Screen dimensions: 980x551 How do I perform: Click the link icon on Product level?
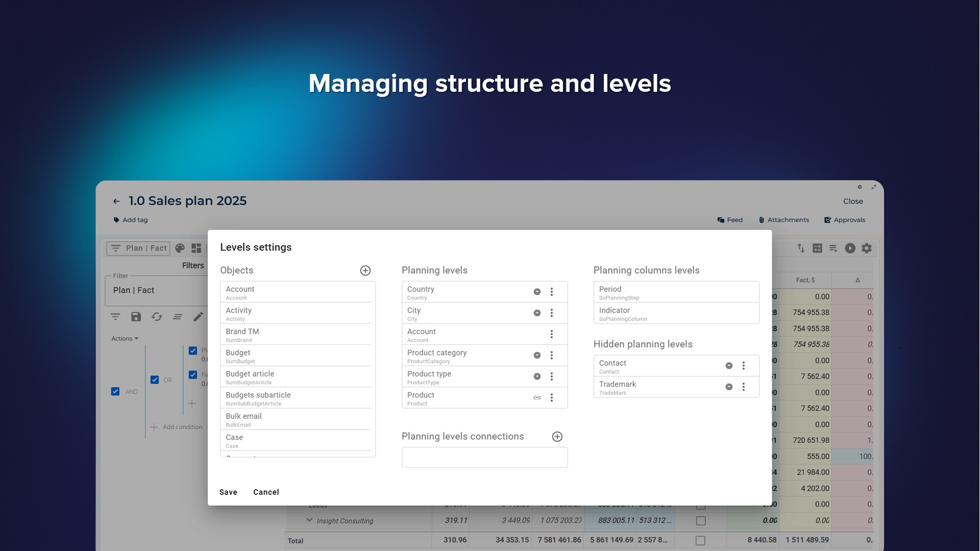pos(537,397)
